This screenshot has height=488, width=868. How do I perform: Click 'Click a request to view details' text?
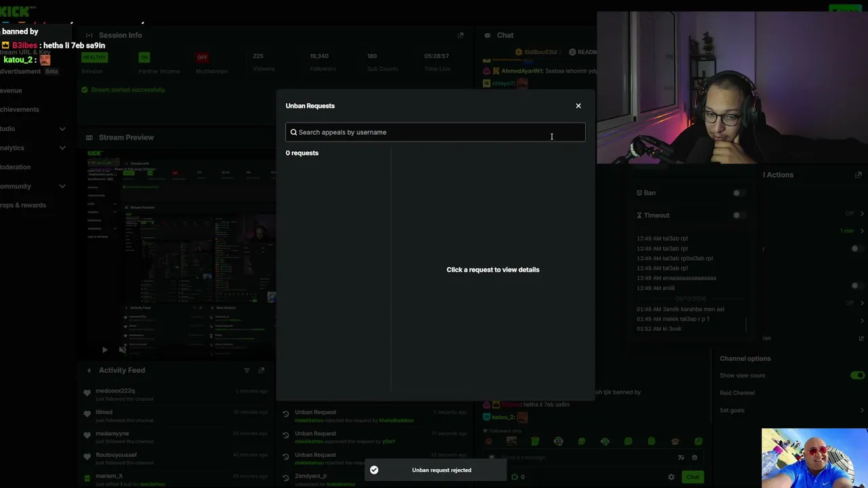pyautogui.click(x=493, y=270)
